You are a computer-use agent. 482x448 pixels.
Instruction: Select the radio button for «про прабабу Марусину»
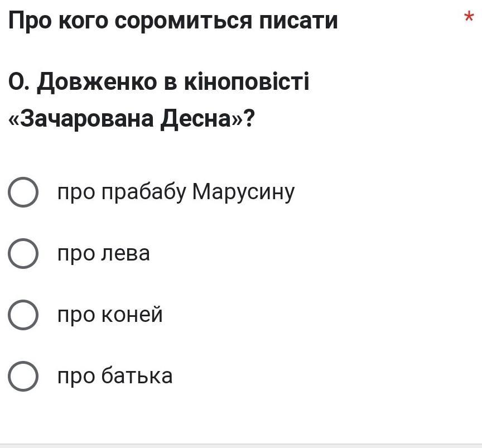point(23,192)
